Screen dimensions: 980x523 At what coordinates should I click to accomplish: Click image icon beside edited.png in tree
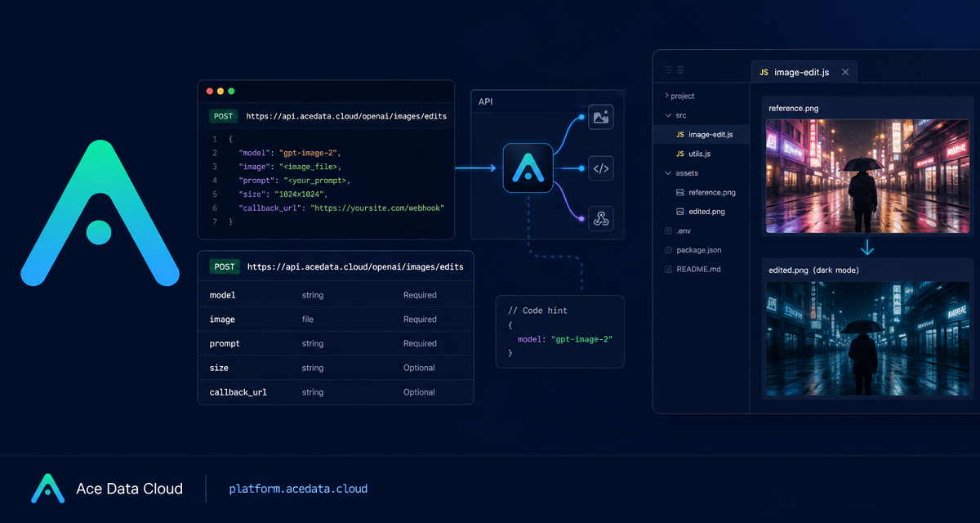[680, 212]
